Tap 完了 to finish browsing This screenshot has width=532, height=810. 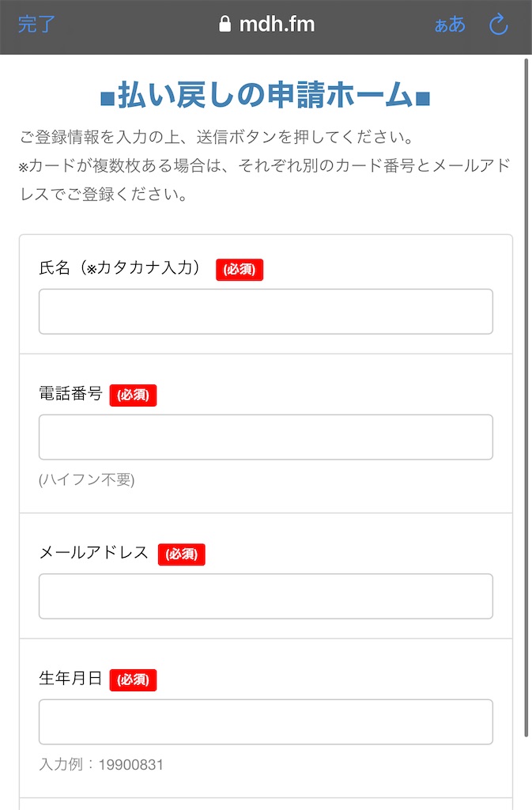[x=35, y=25]
